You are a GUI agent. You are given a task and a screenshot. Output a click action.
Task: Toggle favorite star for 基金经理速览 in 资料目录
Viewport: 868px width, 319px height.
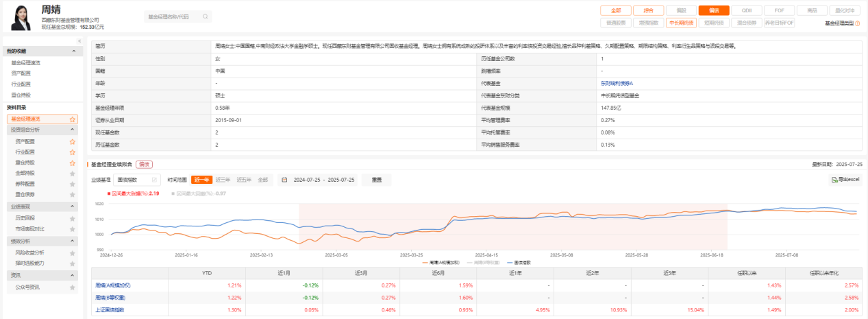click(x=73, y=119)
